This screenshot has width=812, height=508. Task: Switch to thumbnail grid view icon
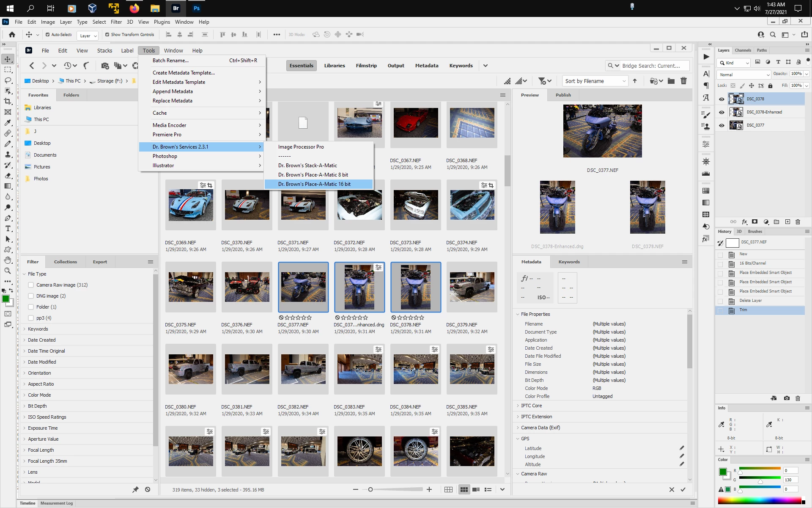tap(464, 489)
